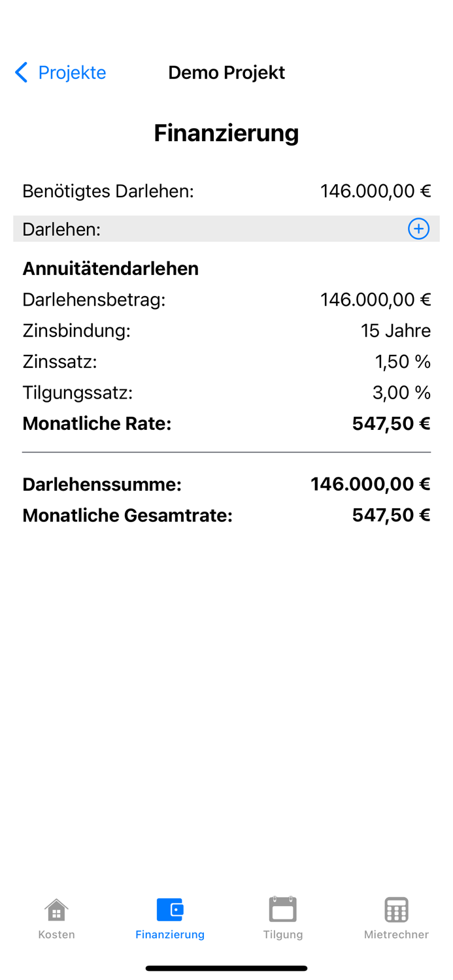Select the Tilgungssatz row showing 3,00 %
The width and height of the screenshot is (453, 980).
pyautogui.click(x=226, y=392)
